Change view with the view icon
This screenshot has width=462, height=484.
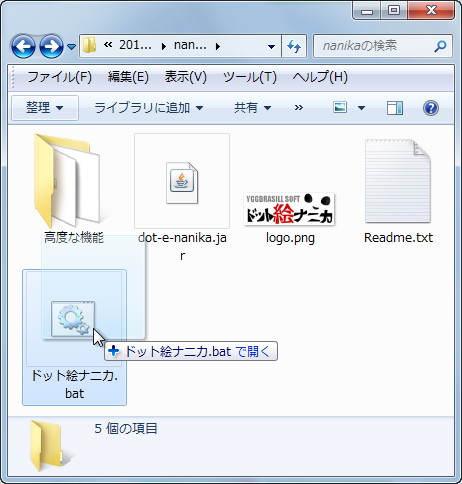tap(340, 107)
